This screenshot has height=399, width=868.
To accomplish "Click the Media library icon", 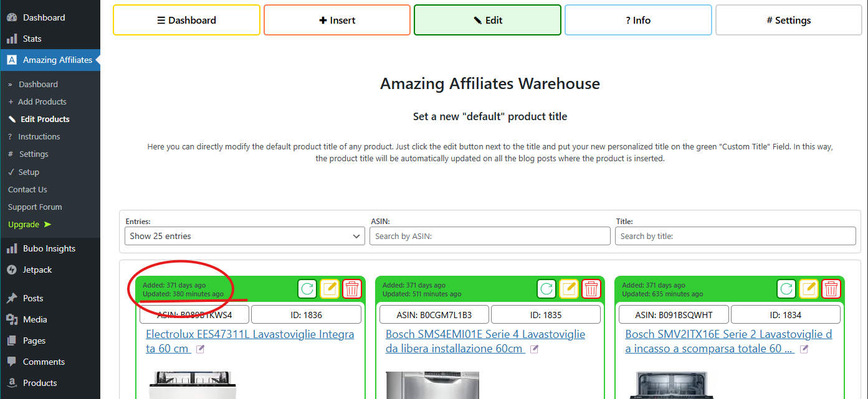I will [x=12, y=319].
